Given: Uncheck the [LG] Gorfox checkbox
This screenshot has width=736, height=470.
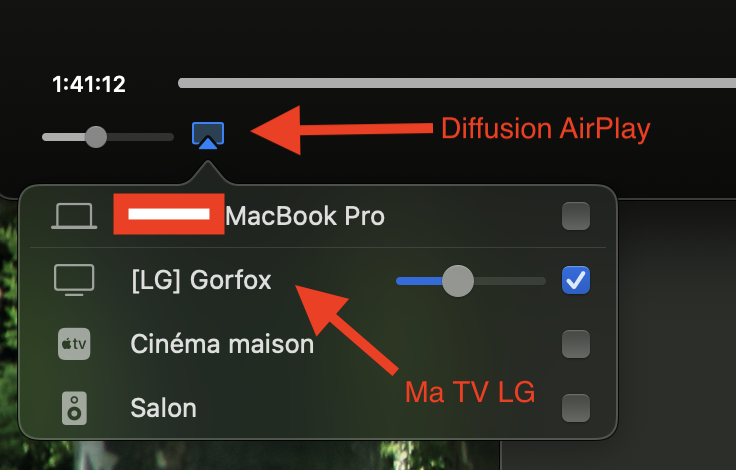Looking at the screenshot, I should tap(575, 281).
